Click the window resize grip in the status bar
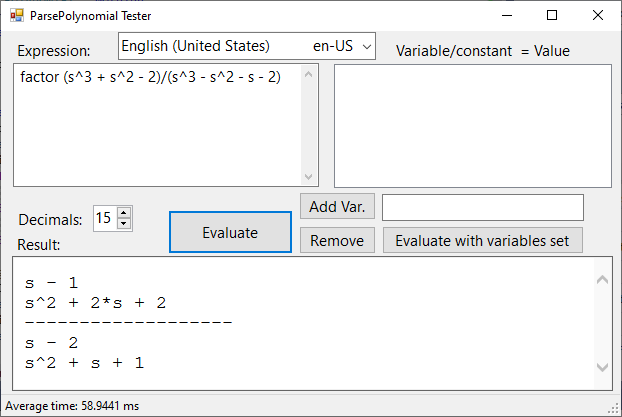Image resolution: width=622 pixels, height=417 pixels. click(614, 408)
